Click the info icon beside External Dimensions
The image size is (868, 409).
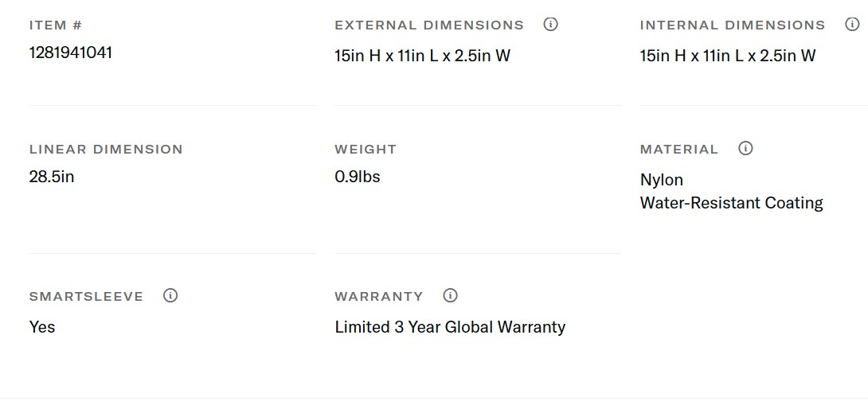click(x=550, y=25)
